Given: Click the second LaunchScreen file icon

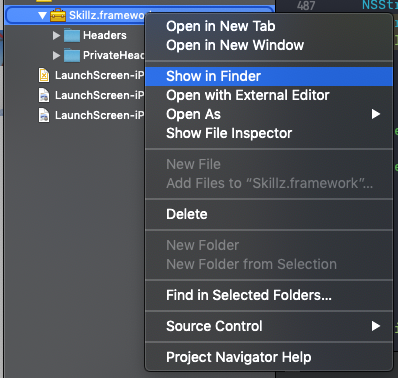Looking at the screenshot, I should pos(44,95).
